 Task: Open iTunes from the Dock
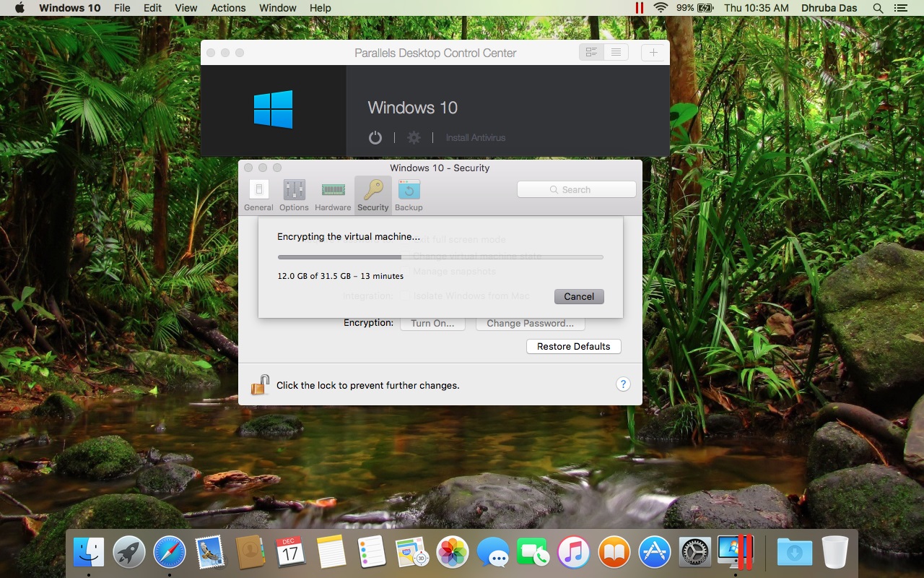tap(574, 553)
